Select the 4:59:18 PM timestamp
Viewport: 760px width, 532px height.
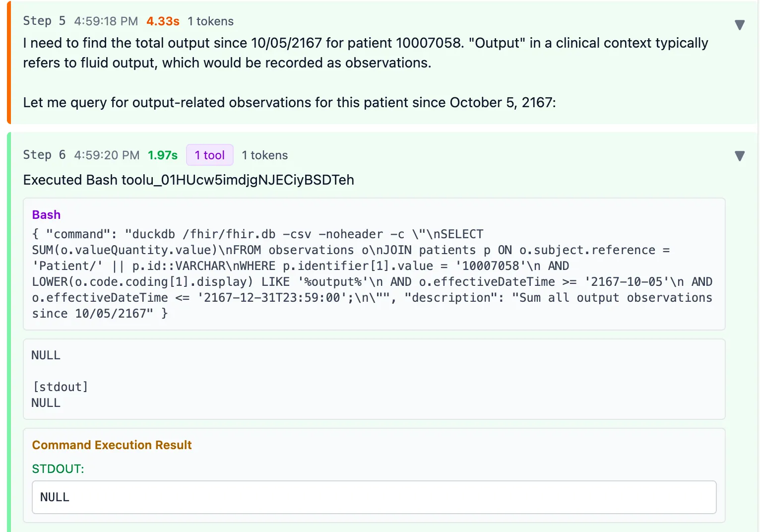(106, 21)
